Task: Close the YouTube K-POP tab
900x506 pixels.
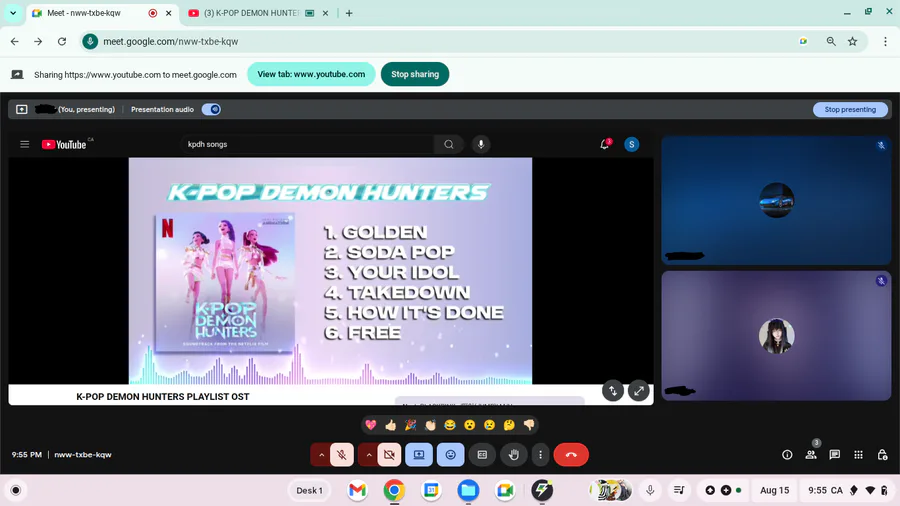Action: 325,13
